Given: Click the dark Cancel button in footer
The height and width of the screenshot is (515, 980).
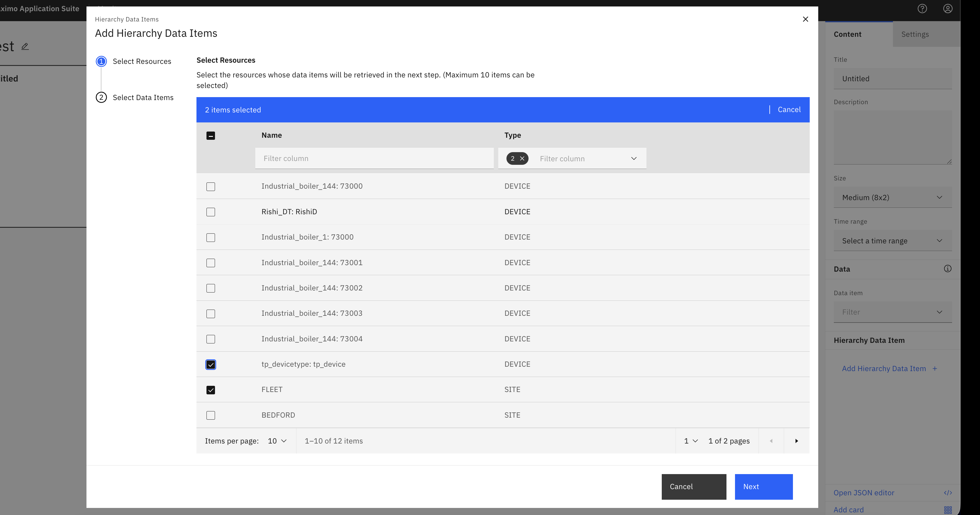Looking at the screenshot, I should pos(694,486).
